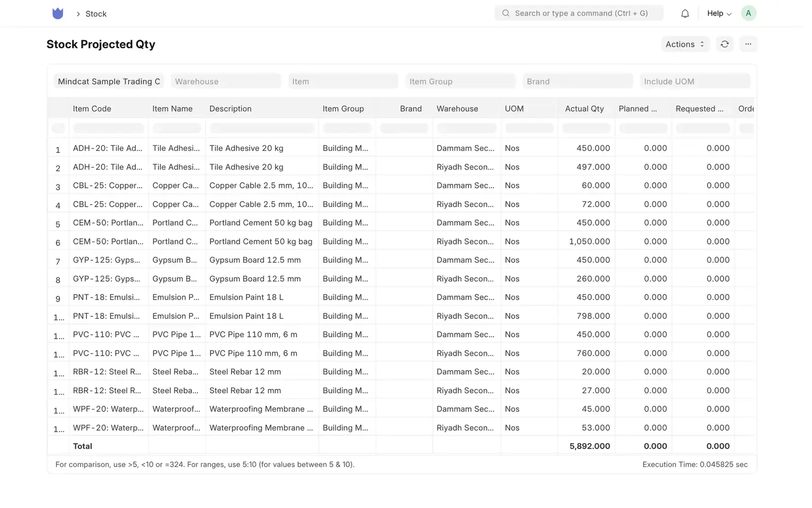This screenshot has height=508, width=812.
Task: Click the Item Name column filter box
Action: [177, 128]
